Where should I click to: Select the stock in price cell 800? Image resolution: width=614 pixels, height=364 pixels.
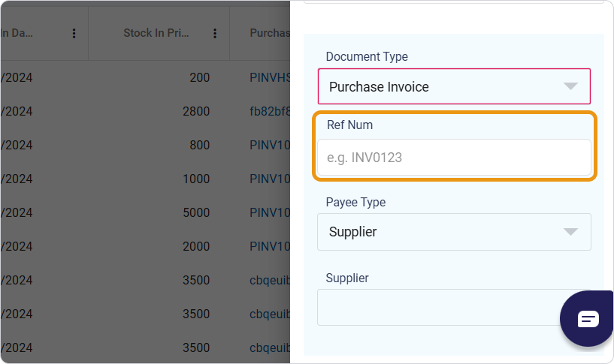[x=200, y=145]
